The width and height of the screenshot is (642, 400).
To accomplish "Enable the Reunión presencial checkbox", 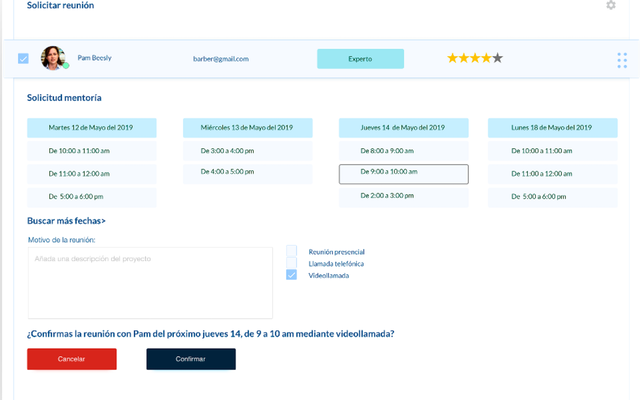I will tap(292, 251).
